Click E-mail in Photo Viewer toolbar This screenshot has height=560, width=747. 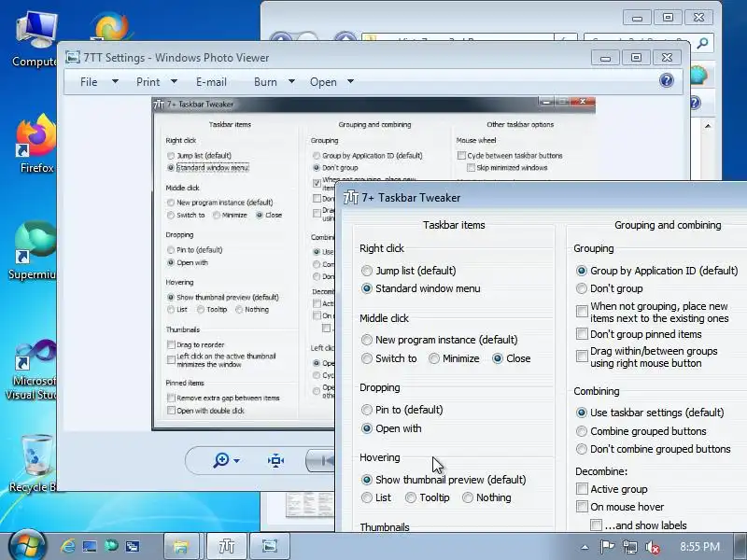(211, 82)
